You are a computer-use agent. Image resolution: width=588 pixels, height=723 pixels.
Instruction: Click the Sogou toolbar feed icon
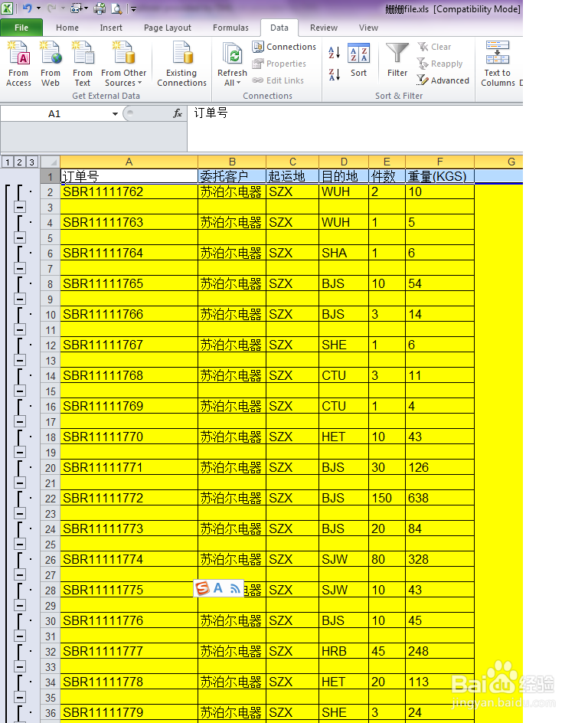click(234, 588)
